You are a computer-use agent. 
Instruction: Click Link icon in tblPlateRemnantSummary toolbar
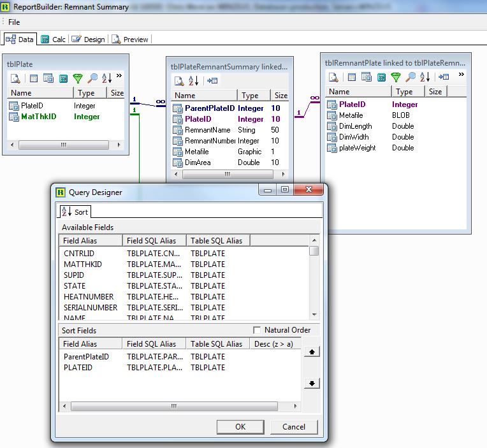point(212,81)
